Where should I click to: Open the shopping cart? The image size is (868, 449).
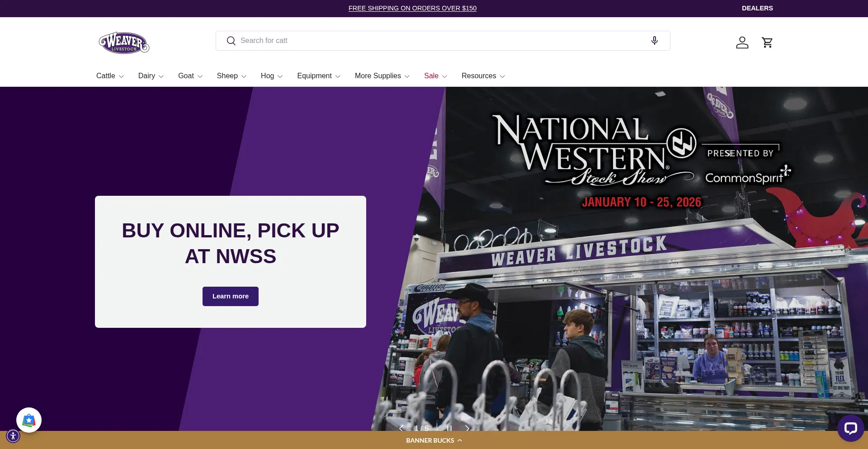[767, 43]
